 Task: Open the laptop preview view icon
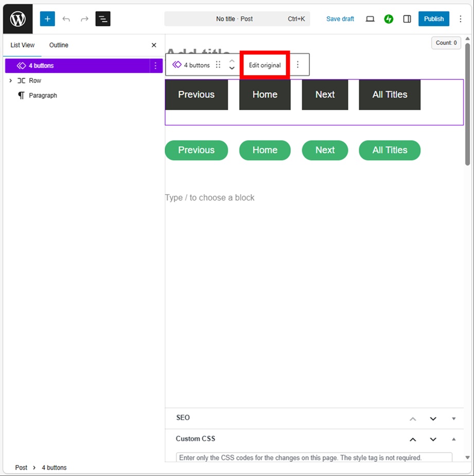370,19
